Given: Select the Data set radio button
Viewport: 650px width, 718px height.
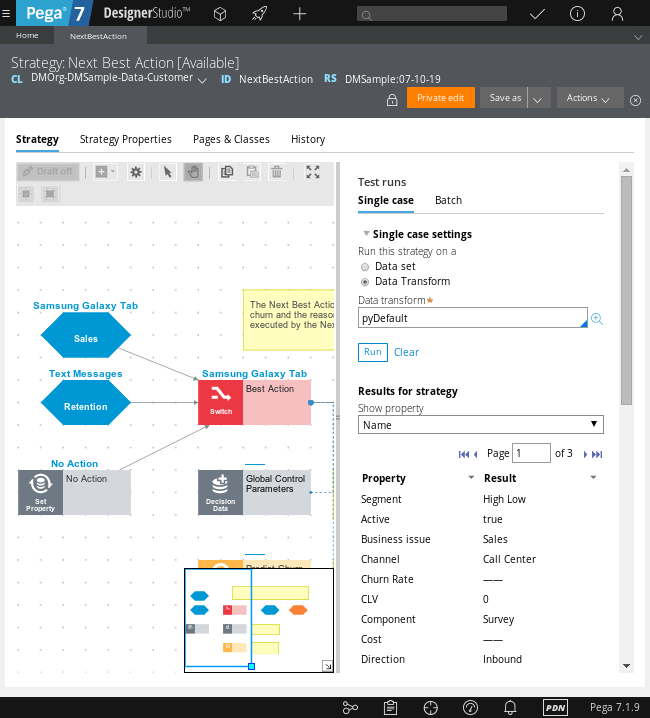Looking at the screenshot, I should [x=365, y=267].
